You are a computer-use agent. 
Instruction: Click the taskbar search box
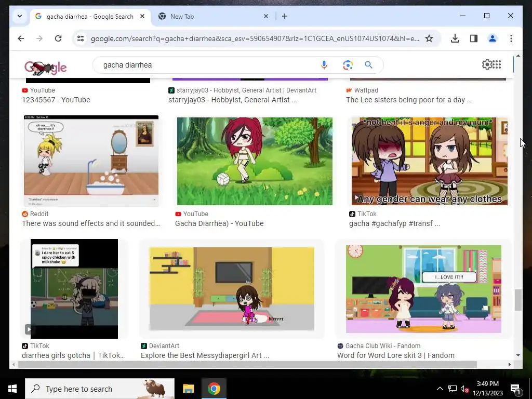pos(100,389)
